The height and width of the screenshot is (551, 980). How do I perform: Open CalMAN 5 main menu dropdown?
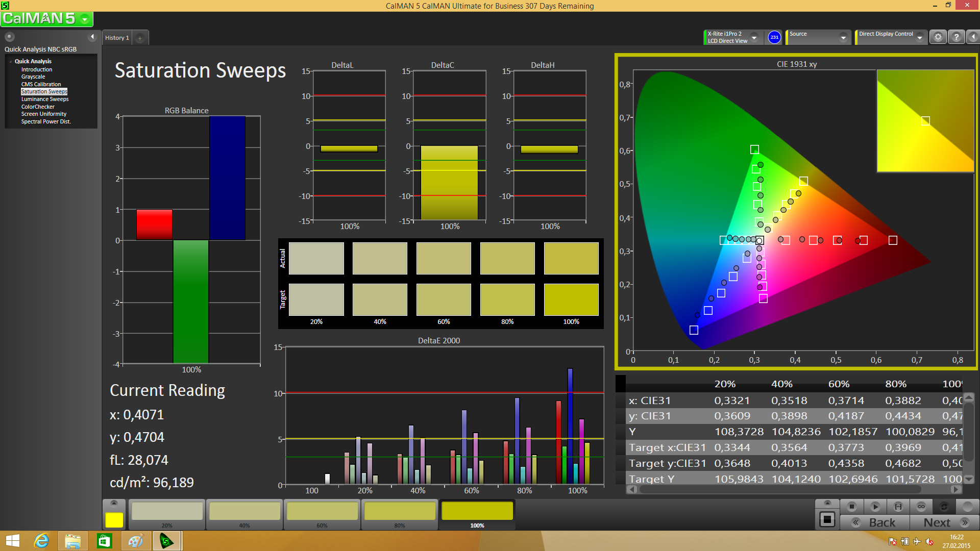85,19
